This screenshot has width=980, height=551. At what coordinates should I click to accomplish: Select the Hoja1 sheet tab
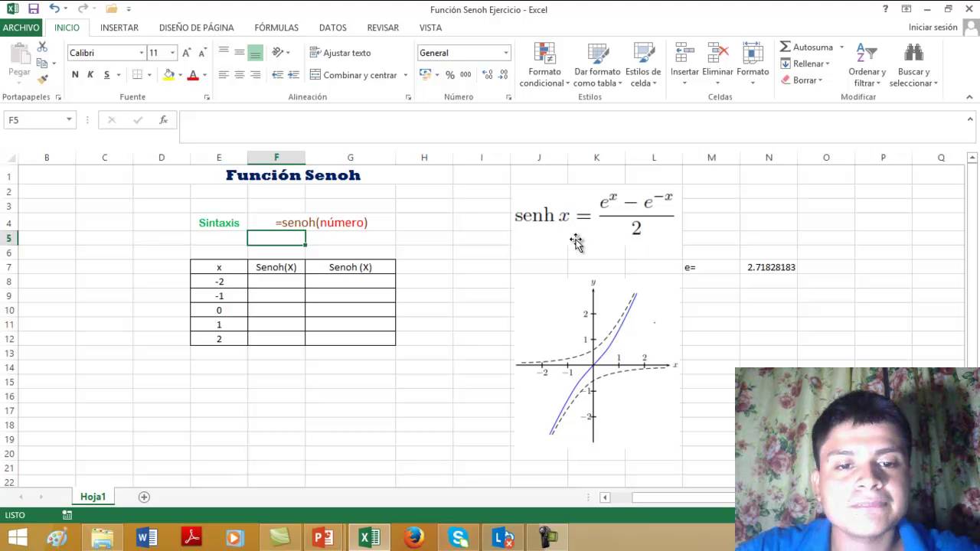point(93,497)
